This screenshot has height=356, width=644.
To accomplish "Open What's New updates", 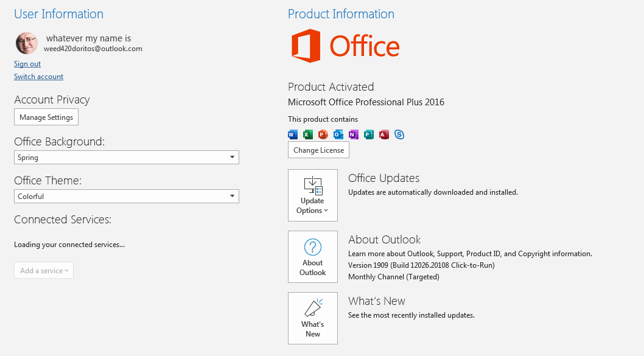I will pyautogui.click(x=312, y=318).
